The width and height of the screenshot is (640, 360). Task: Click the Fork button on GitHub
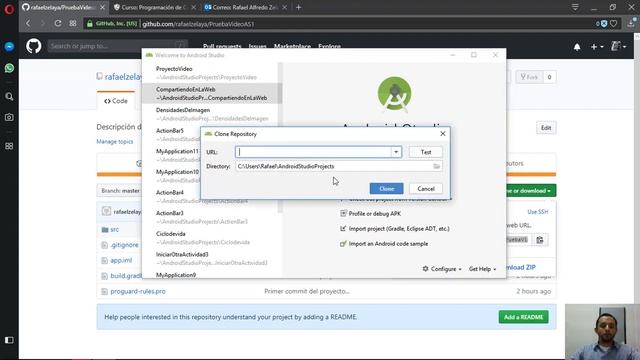(529, 77)
